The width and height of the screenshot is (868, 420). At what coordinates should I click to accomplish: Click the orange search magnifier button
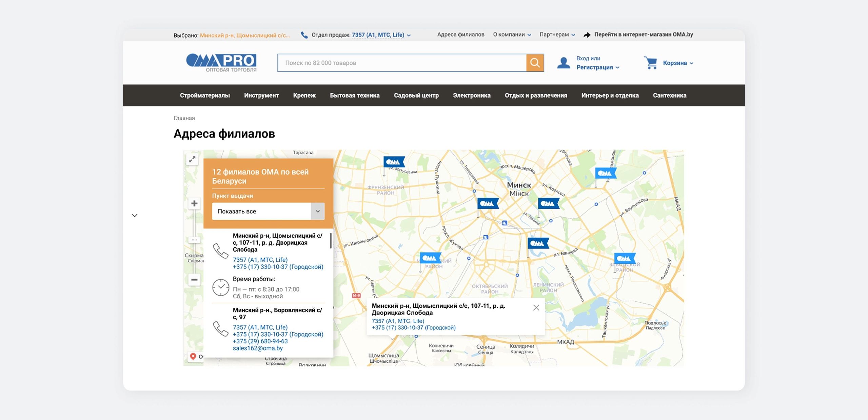click(x=535, y=63)
